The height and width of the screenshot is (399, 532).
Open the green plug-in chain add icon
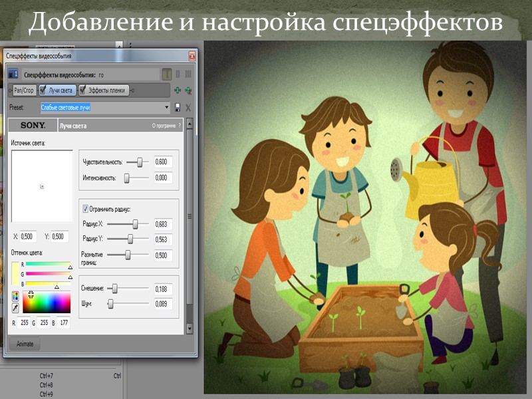coord(177,90)
